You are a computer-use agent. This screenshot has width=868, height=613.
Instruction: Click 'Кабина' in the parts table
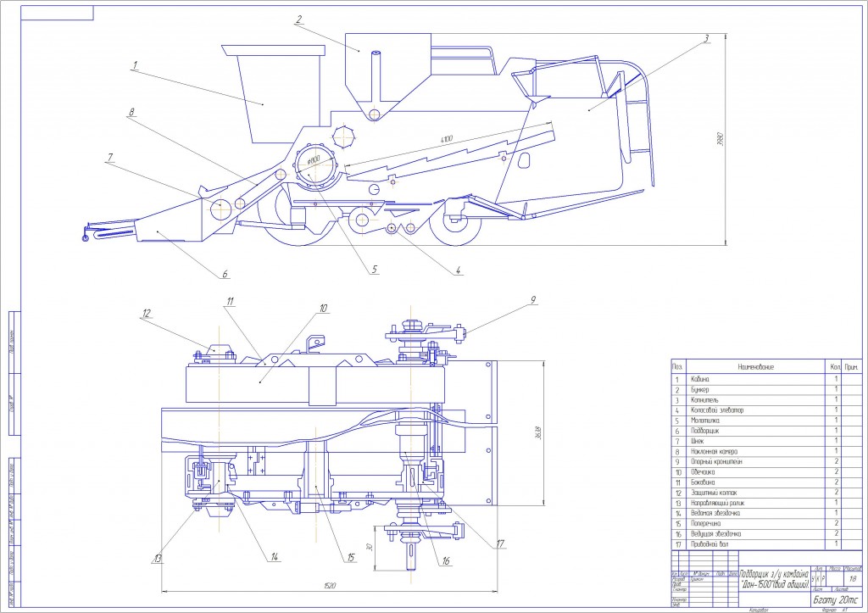699,379
